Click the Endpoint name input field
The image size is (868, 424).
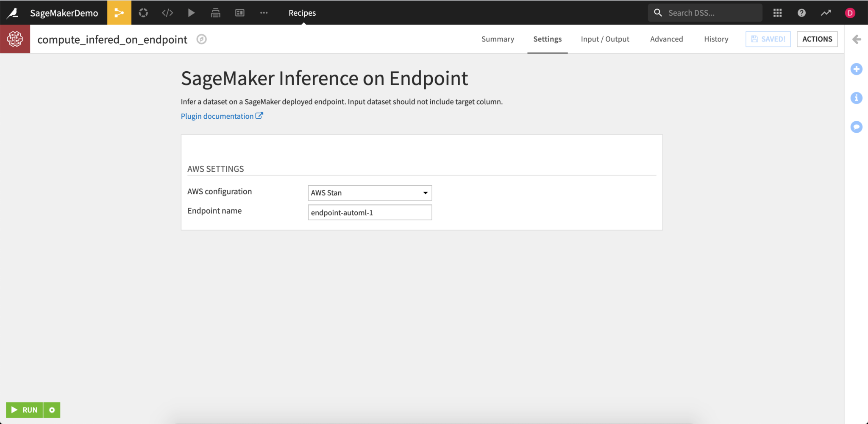[369, 212]
